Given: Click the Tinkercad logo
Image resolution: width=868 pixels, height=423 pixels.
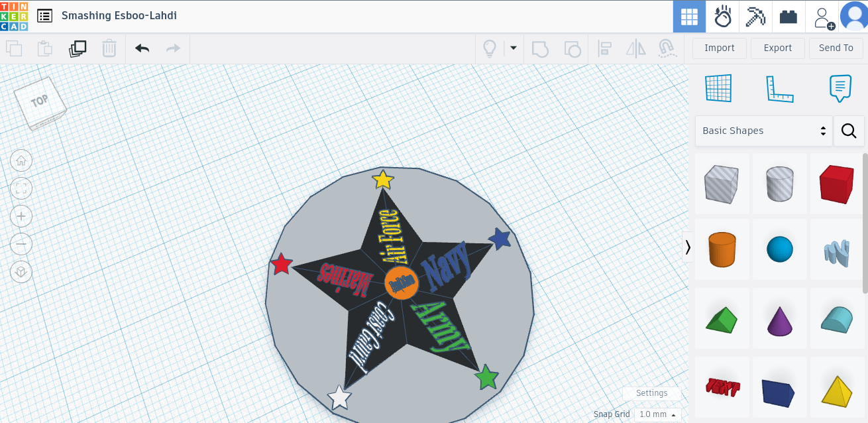Looking at the screenshot, I should click(x=14, y=16).
